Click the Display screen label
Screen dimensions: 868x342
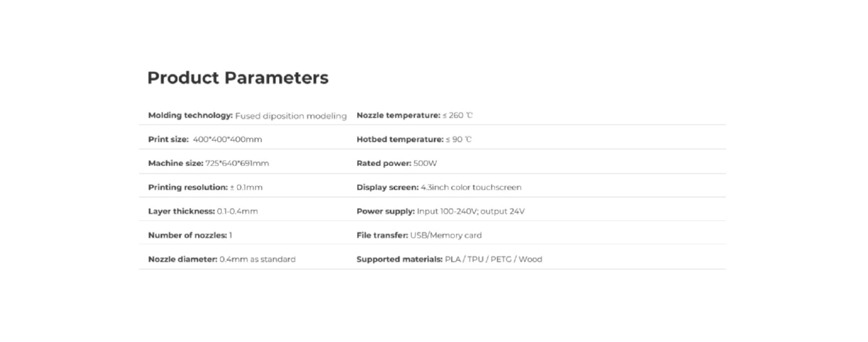coord(387,187)
